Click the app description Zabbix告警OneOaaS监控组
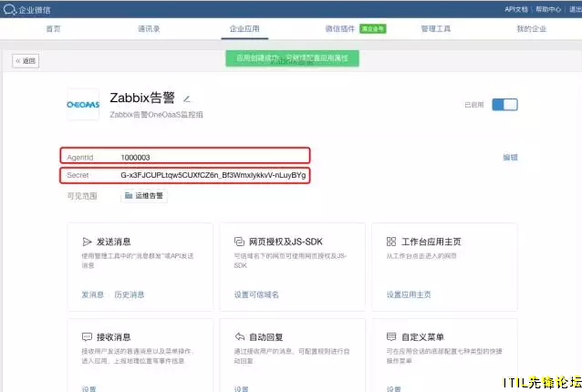This screenshot has width=582, height=392. [156, 115]
